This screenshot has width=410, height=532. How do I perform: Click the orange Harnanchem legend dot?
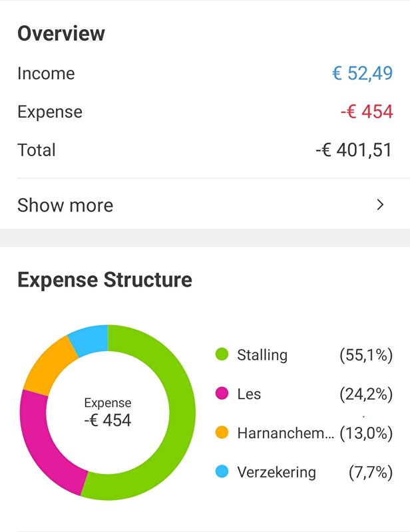[222, 433]
